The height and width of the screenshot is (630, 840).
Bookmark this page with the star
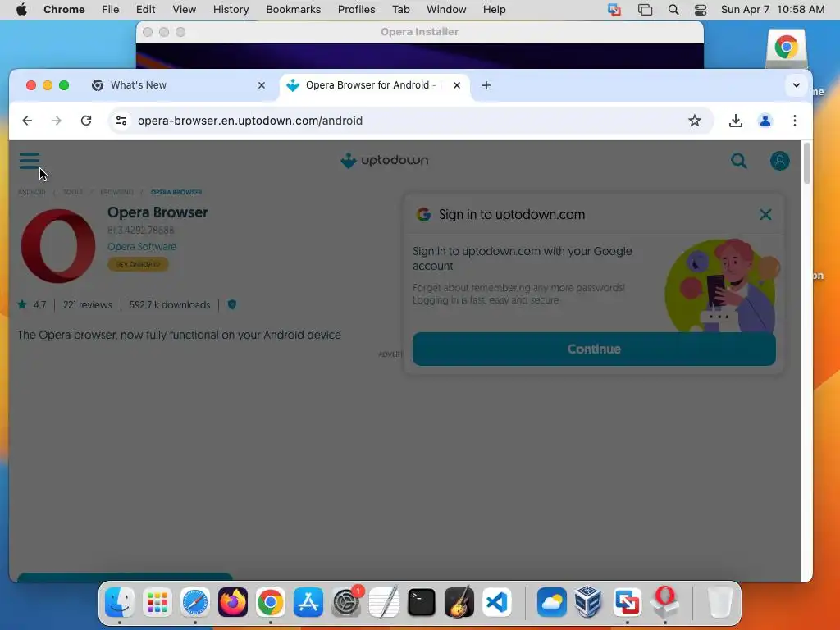click(694, 121)
